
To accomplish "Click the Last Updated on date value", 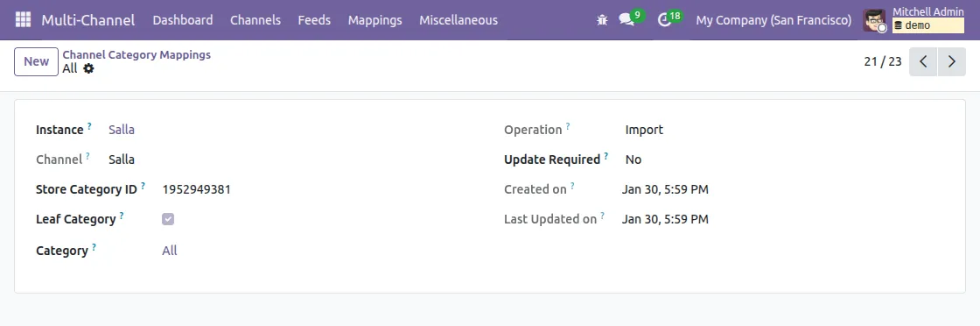I will click(665, 220).
